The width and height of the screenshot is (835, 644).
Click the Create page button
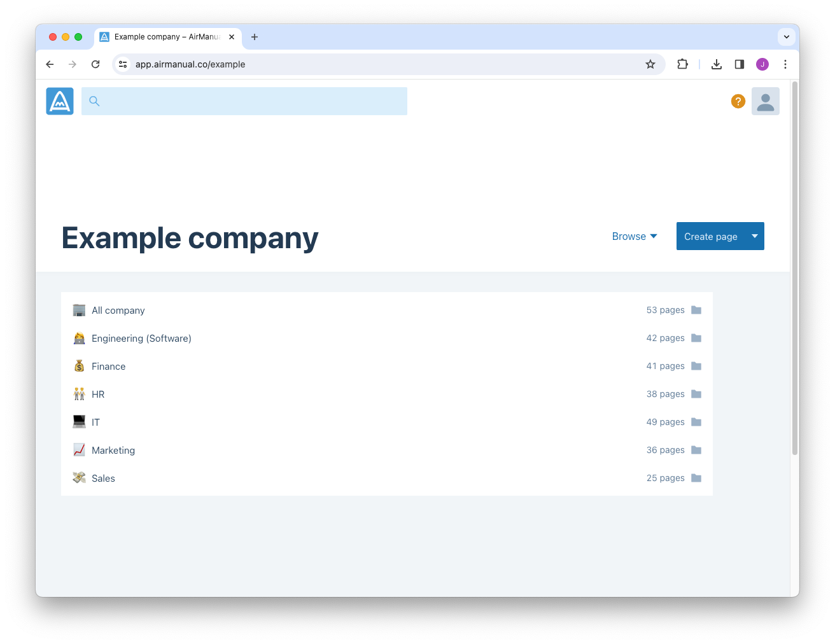tap(710, 236)
